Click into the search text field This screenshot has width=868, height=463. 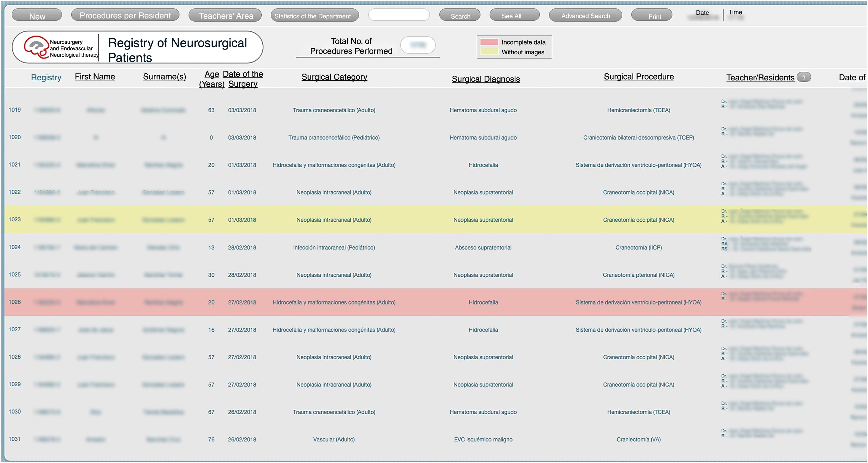[x=399, y=15]
